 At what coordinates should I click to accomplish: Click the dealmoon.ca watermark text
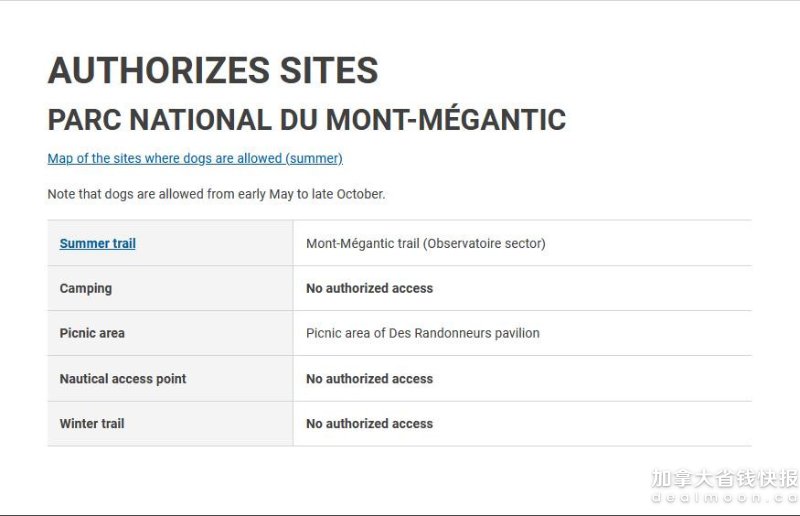tap(725, 498)
